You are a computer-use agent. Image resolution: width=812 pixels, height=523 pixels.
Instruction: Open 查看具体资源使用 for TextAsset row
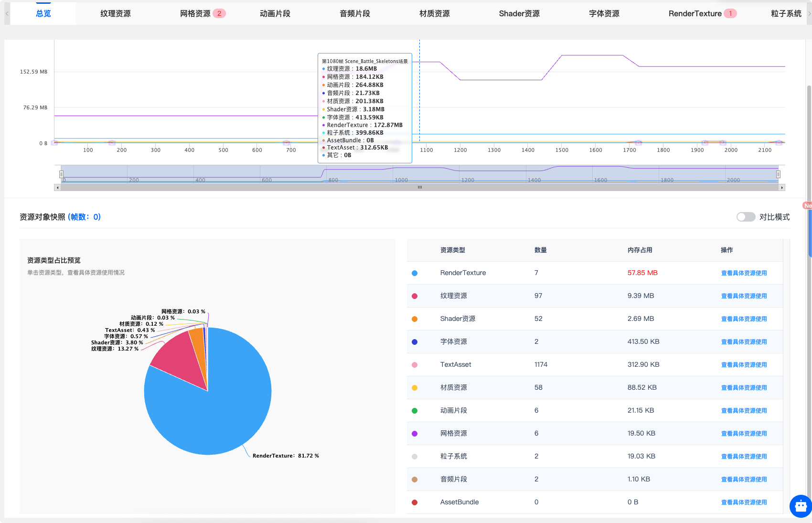pos(744,365)
